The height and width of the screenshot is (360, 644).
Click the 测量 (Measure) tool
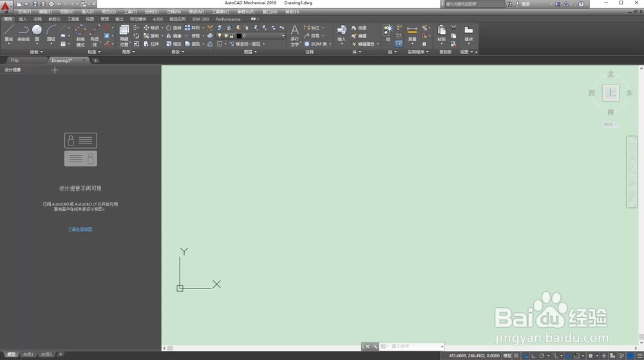(x=412, y=33)
